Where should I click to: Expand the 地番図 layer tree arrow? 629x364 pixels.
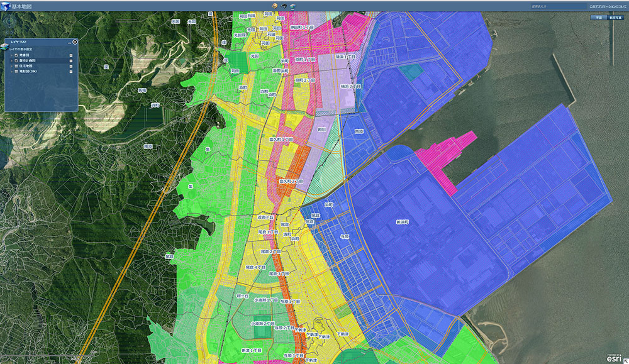click(x=10, y=55)
